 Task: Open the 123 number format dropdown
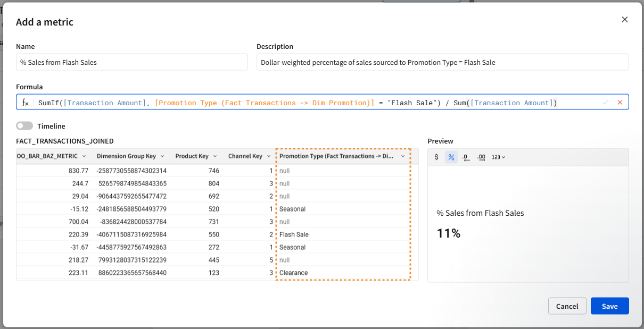(498, 157)
